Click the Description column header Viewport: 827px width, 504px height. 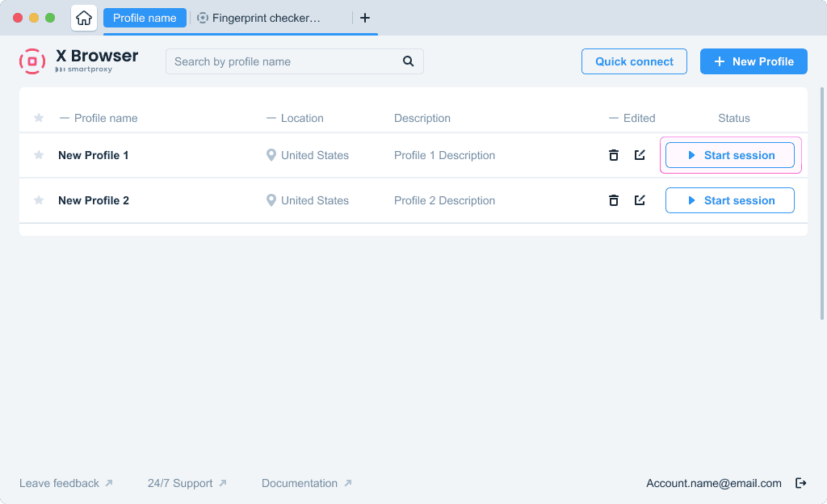(x=422, y=118)
